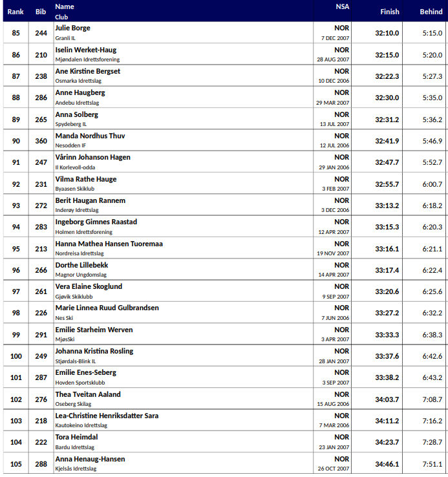
Task: Click Tora Heimdal's name
Action: 76,437
